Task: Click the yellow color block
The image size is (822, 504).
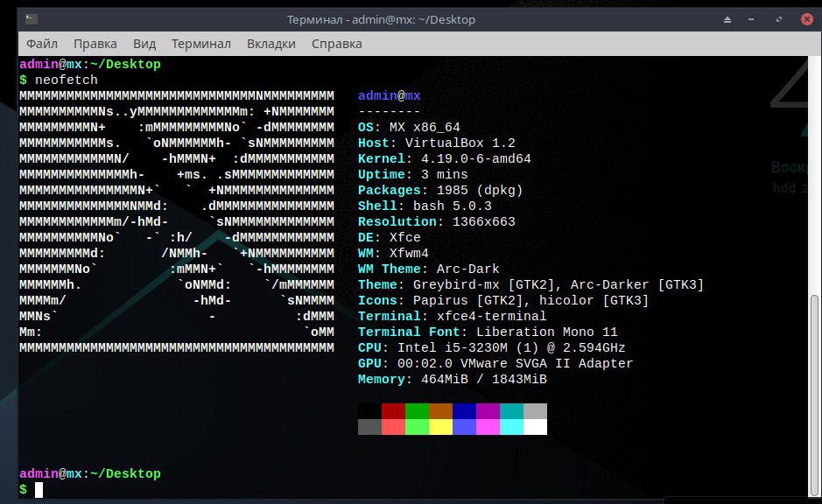Action: pos(440,427)
